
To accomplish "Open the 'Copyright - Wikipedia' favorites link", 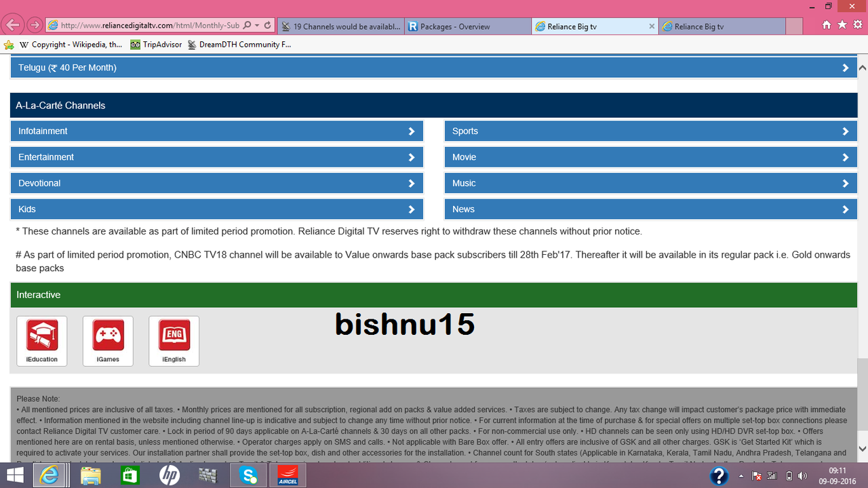I will coord(71,45).
